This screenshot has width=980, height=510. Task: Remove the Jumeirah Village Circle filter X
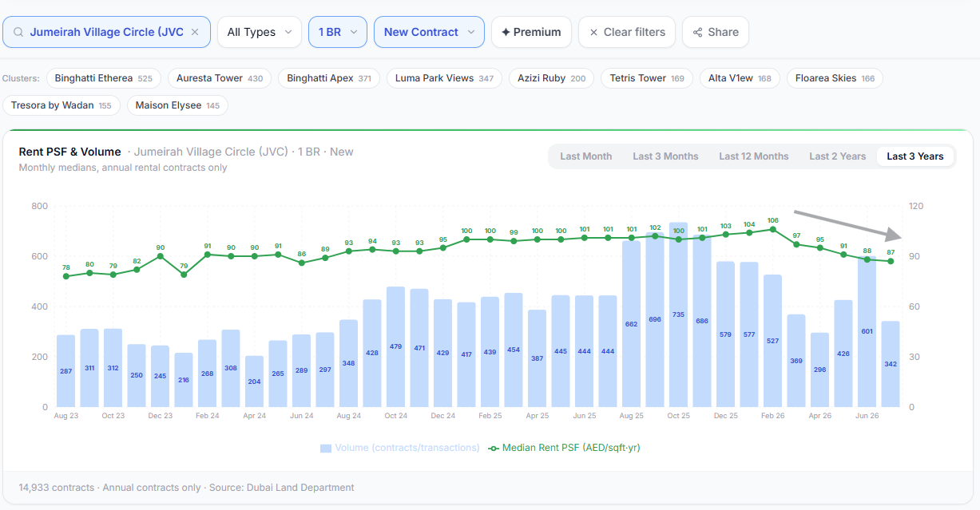[x=196, y=33]
